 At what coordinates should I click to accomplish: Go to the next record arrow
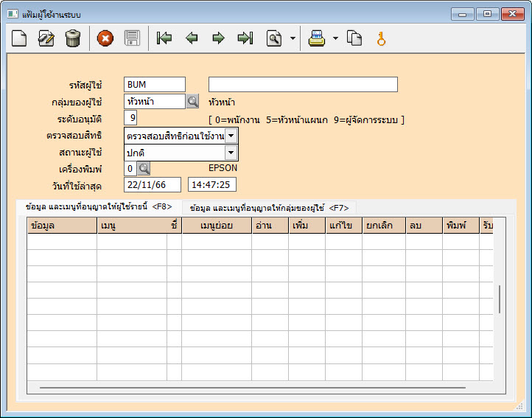click(x=218, y=38)
